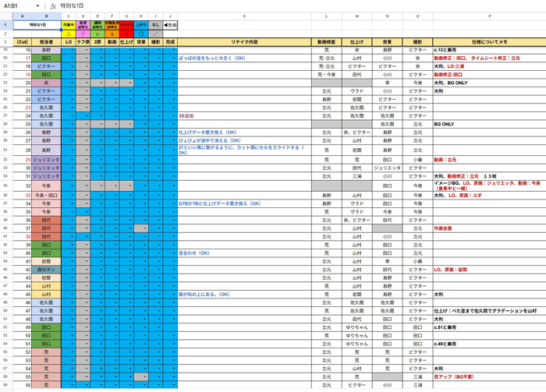Select the green square symbol cell
This screenshot has height=392, width=546.
[x=97, y=34]
